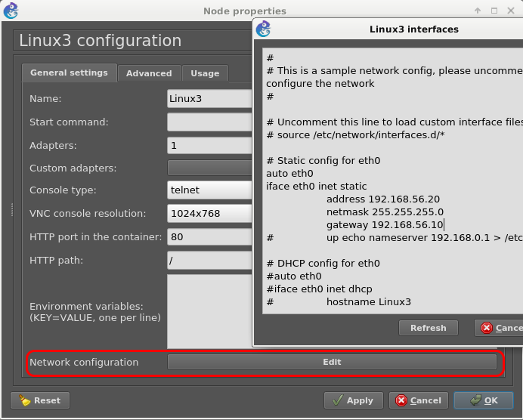
Task: Click the GNS3 logo in Node properties title bar
Action: pos(11,11)
